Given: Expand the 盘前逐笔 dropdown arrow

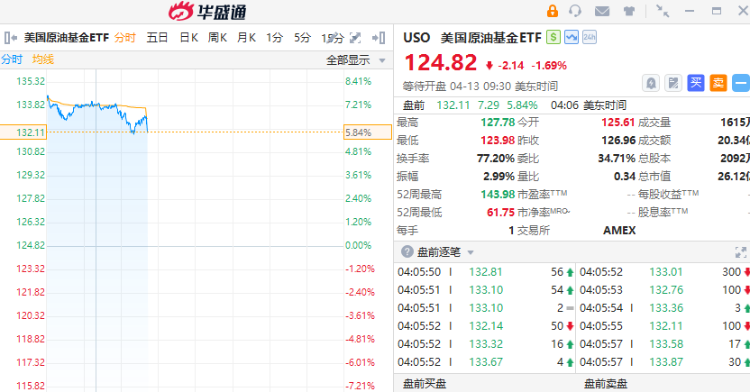Looking at the screenshot, I should (x=471, y=252).
